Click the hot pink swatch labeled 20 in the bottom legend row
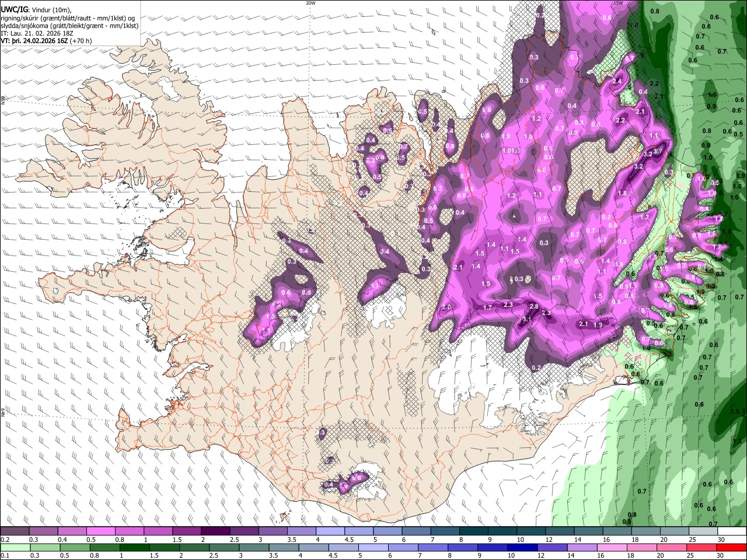 (x=672, y=548)
